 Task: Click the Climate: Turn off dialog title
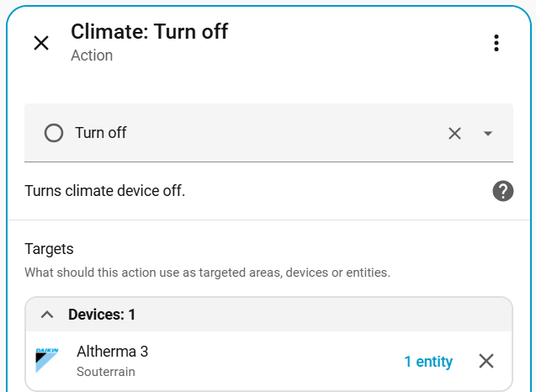point(149,32)
